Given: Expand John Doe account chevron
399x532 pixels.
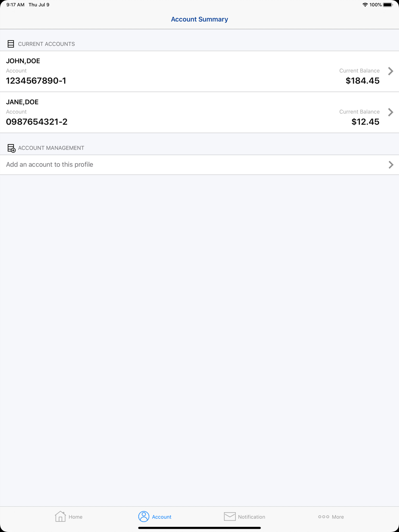Looking at the screenshot, I should 391,71.
